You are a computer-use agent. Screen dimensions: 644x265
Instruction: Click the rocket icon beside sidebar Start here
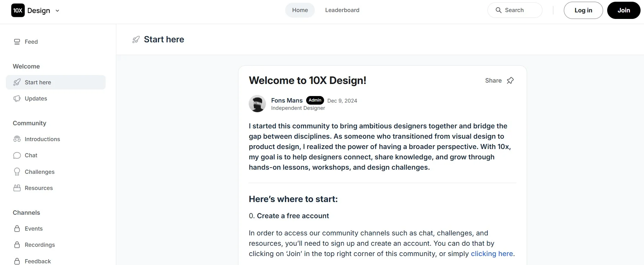point(17,82)
